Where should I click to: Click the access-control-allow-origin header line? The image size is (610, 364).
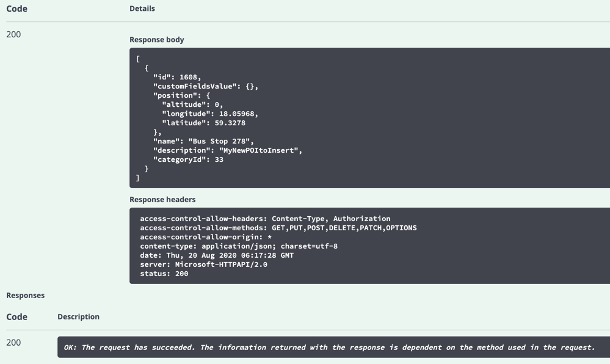tap(206, 237)
